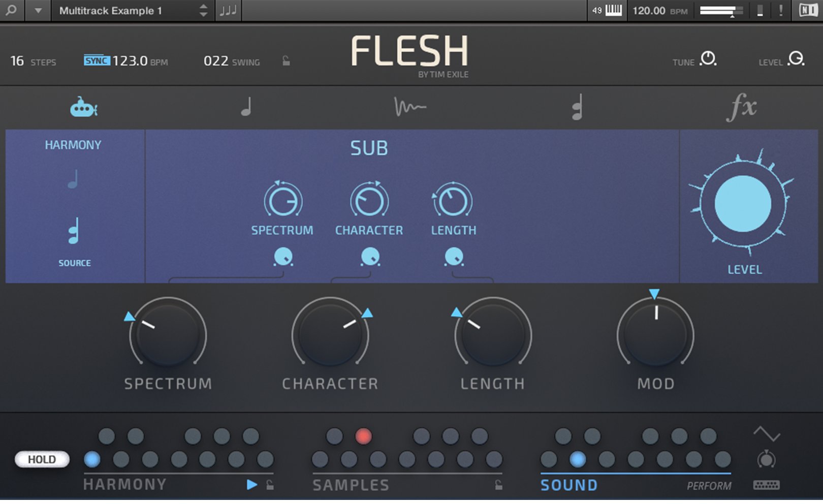
Task: Click the three-notes icon in top bar
Action: [x=228, y=10]
